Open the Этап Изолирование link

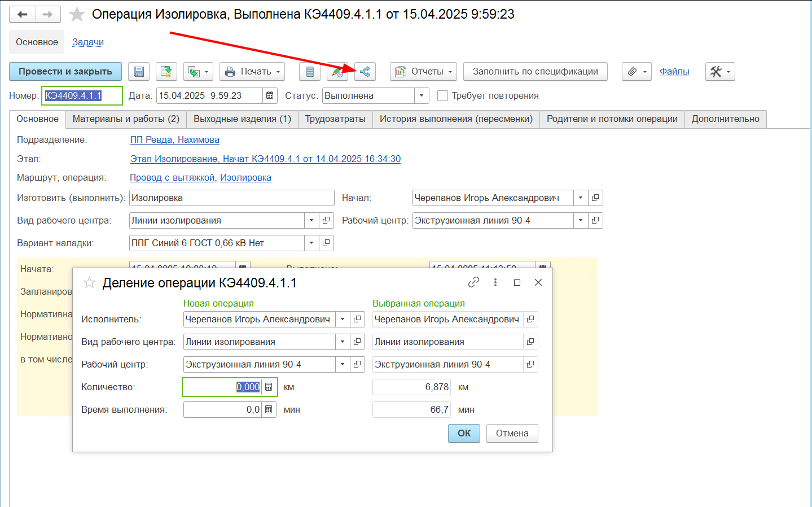click(266, 159)
